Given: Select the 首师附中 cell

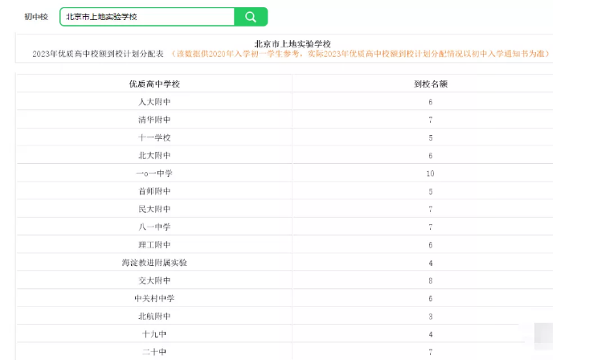Looking at the screenshot, I should [x=154, y=191].
